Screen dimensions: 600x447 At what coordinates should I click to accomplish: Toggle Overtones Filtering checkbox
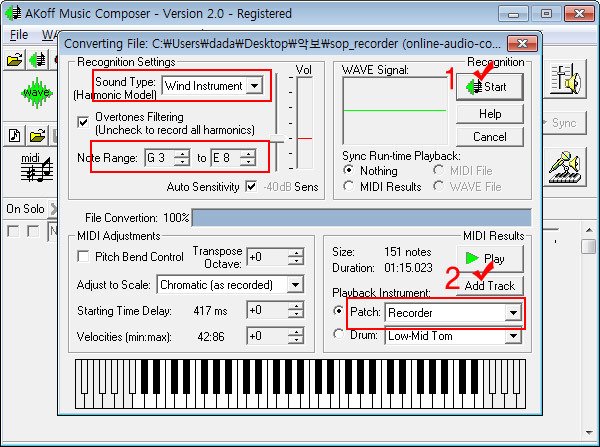[83, 122]
